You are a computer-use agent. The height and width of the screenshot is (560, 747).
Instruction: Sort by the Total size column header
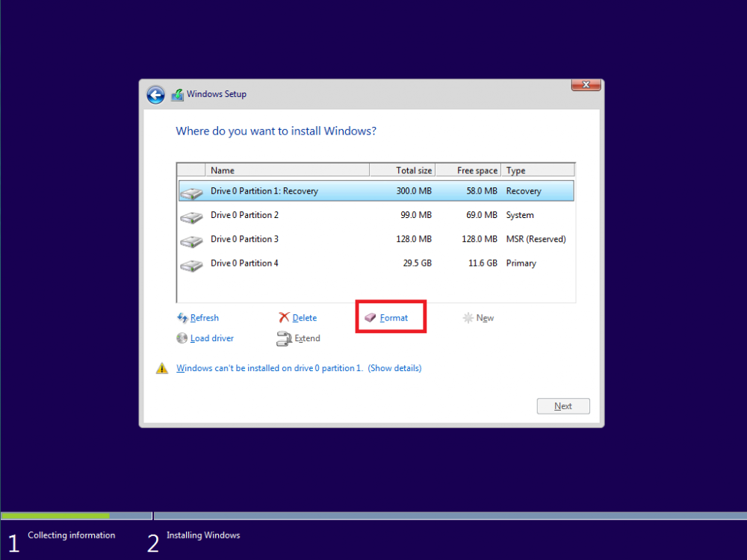403,170
